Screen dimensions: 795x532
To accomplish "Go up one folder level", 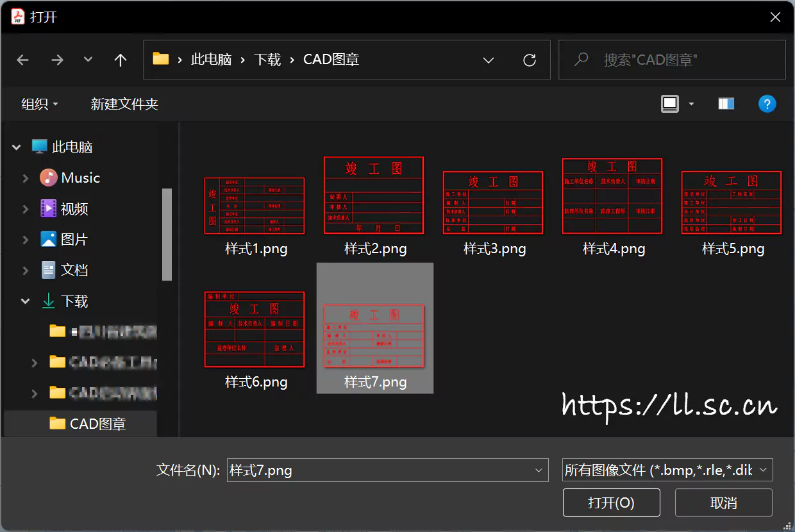I will pyautogui.click(x=120, y=60).
